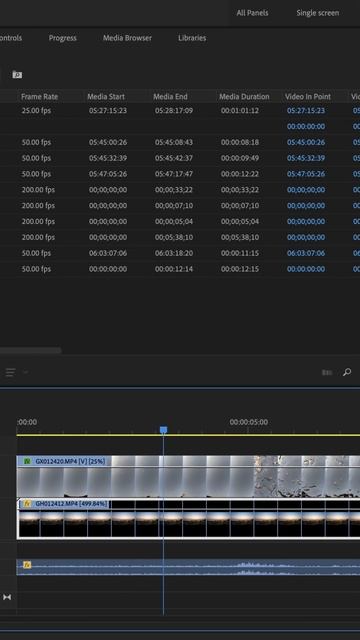Viewport: 360px width, 640px height.
Task: Select the GH012412.MP4 [499.84%] clip
Action: [188, 518]
